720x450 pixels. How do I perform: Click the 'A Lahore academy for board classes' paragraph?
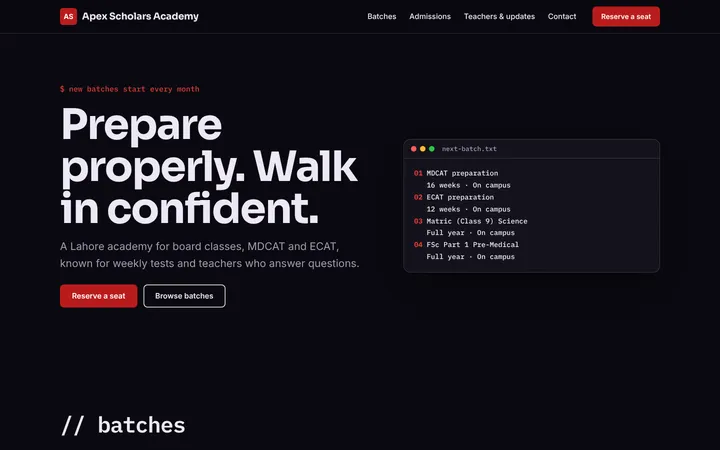pos(209,255)
